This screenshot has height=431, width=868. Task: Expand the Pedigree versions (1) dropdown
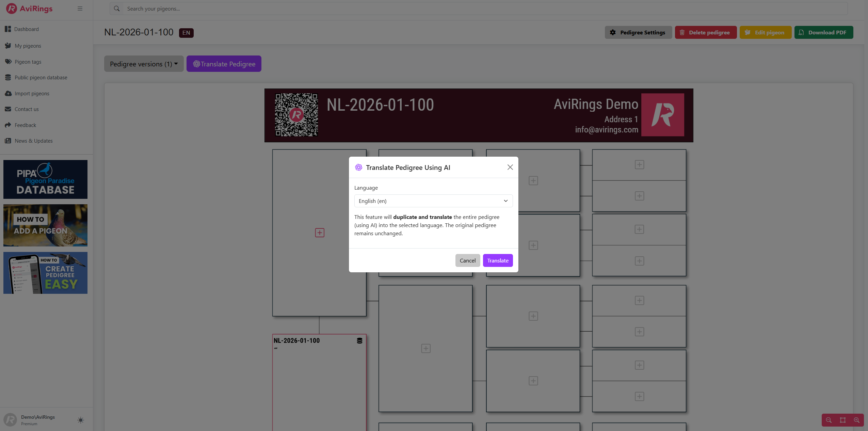(x=144, y=64)
